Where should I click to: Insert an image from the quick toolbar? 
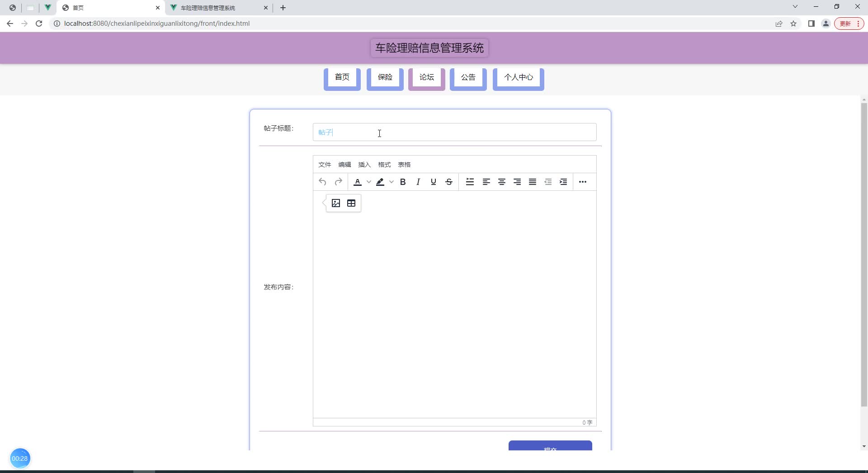click(336, 203)
